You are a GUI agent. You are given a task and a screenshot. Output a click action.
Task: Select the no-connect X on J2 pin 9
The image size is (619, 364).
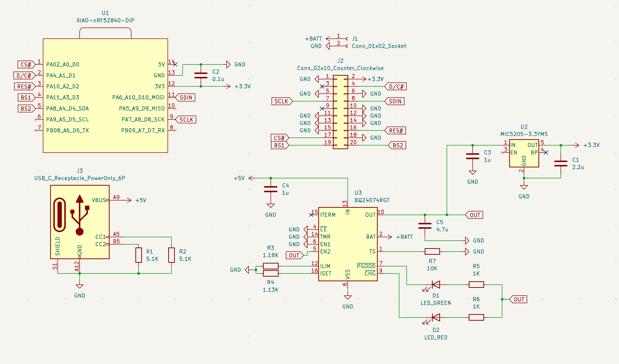click(322, 108)
